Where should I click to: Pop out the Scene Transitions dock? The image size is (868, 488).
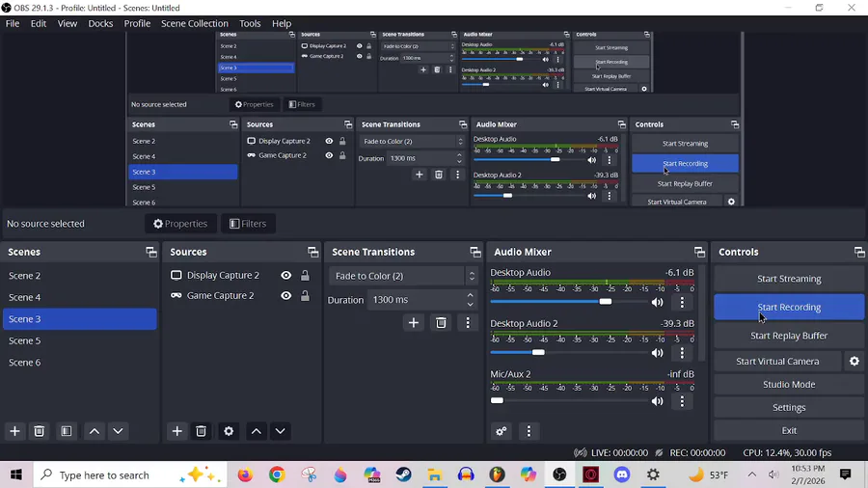(x=475, y=253)
